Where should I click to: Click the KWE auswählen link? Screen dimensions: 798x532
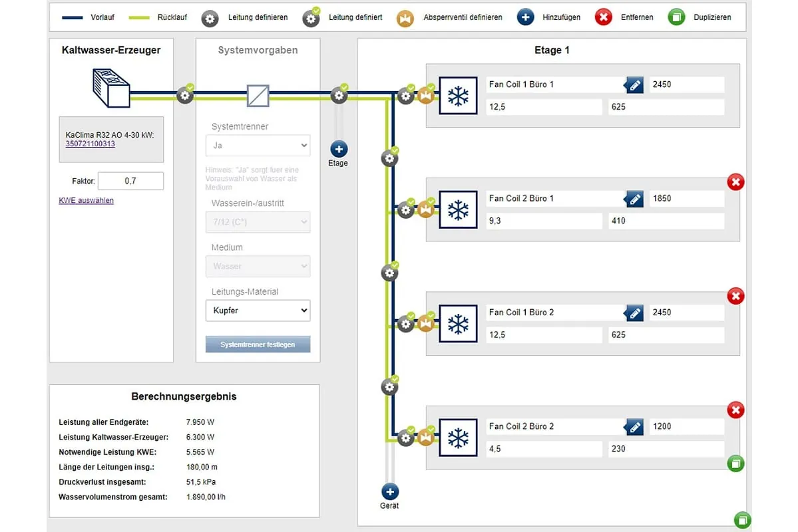(x=86, y=200)
